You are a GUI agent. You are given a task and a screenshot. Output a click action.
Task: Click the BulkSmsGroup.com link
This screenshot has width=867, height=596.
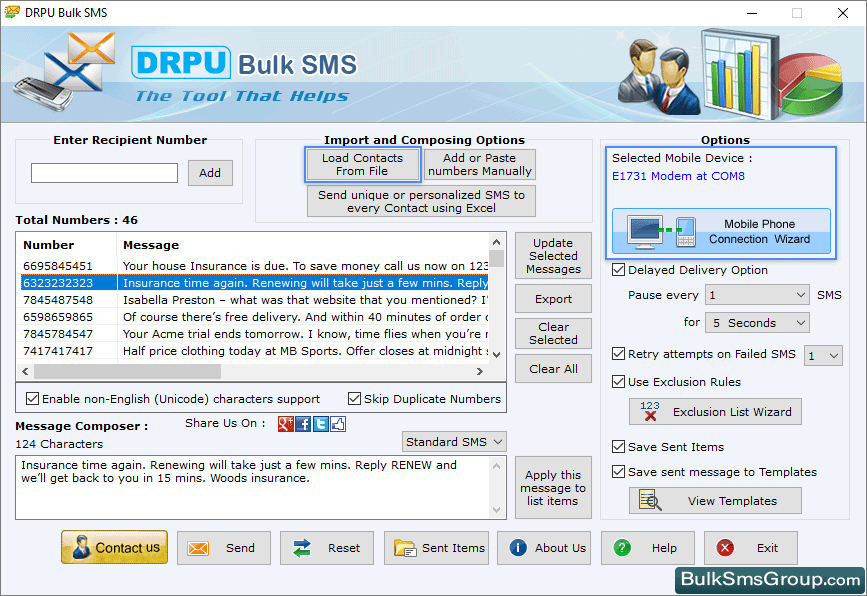[771, 579]
